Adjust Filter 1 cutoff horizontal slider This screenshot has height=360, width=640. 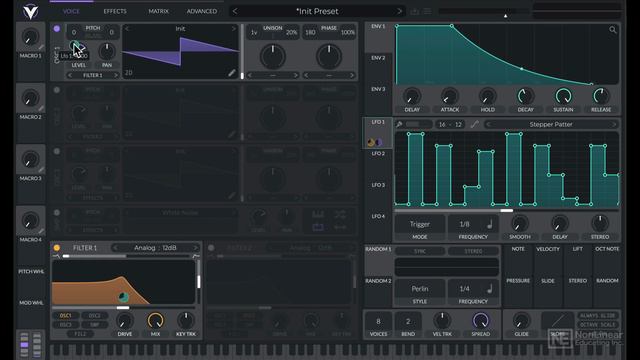(x=123, y=307)
